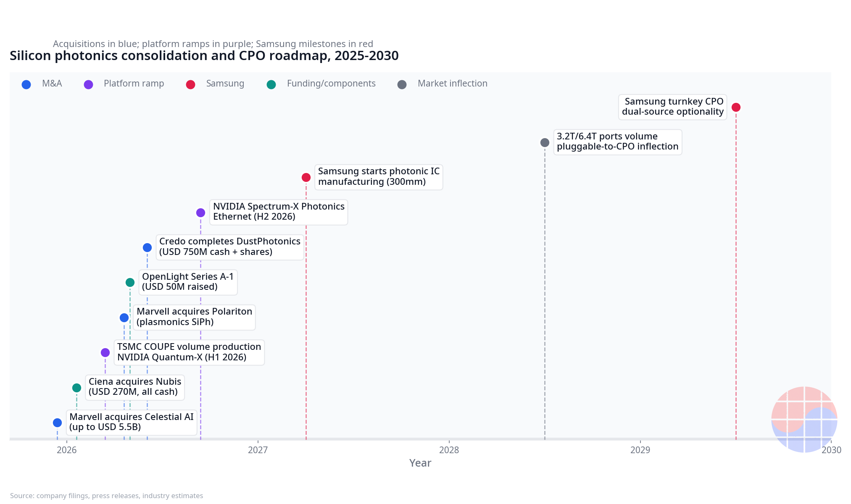851x504 pixels.
Task: Click the pluggable-to-CPO inflection annotation
Action: (618, 142)
